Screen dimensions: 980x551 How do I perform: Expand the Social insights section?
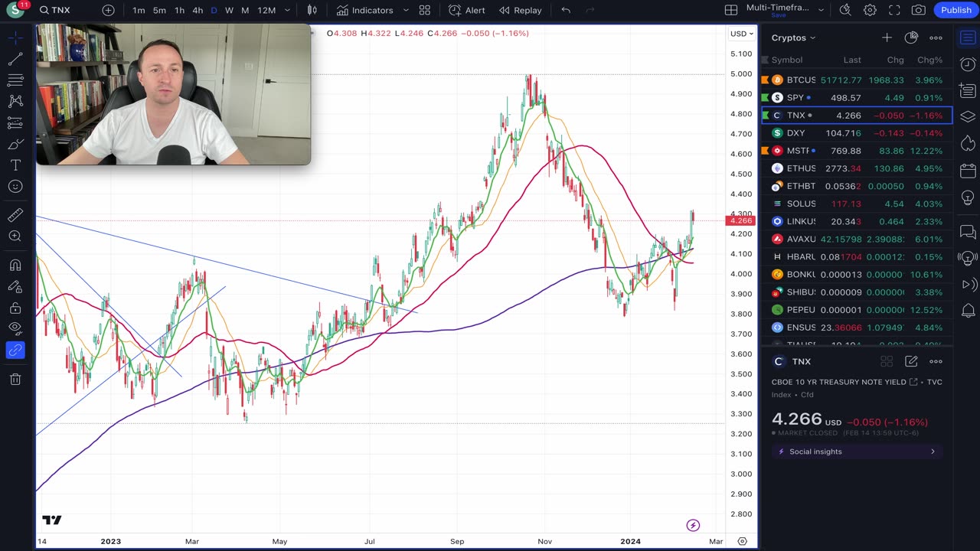(x=857, y=452)
